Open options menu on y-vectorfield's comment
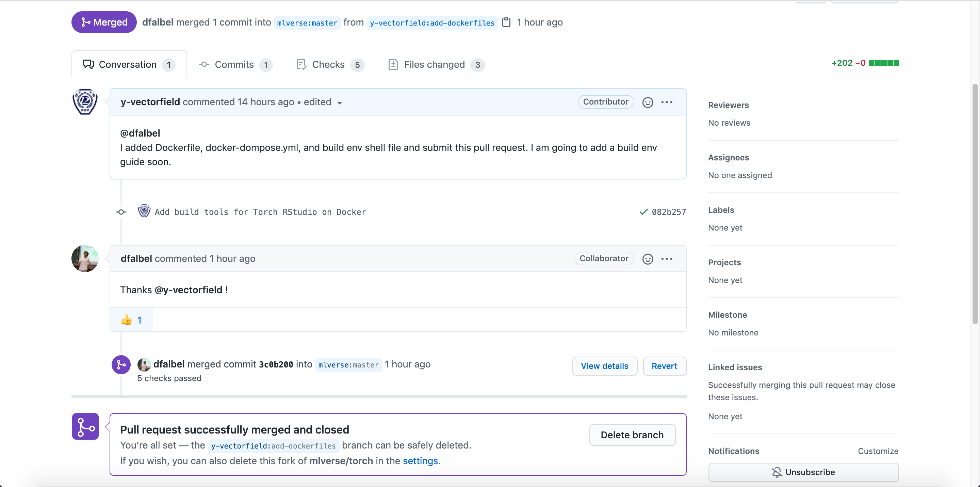Viewport: 980px width, 487px height. (667, 102)
